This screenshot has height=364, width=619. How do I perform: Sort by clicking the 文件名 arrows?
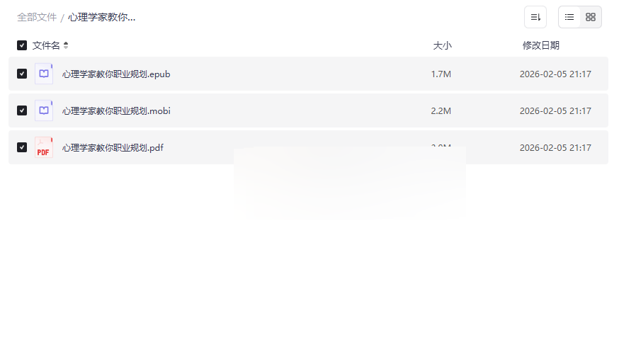pos(66,45)
